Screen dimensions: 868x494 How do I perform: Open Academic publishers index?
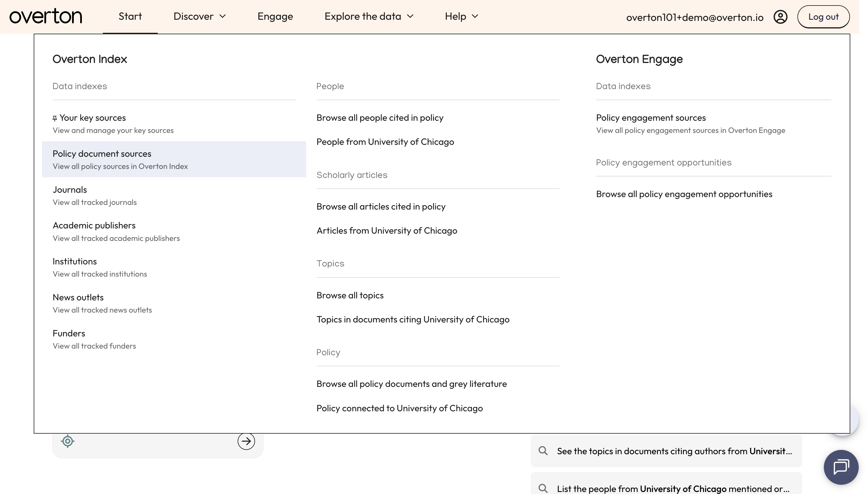click(x=174, y=231)
